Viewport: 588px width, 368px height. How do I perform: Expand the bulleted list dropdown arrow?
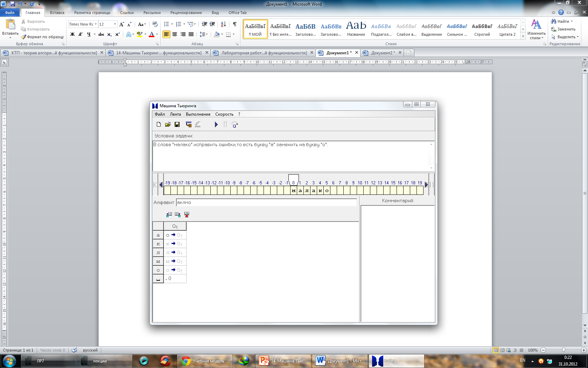point(172,24)
